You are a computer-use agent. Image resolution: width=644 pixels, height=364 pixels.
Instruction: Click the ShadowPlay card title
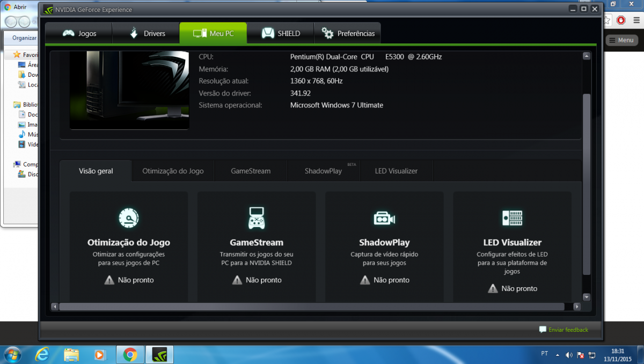[x=384, y=243]
